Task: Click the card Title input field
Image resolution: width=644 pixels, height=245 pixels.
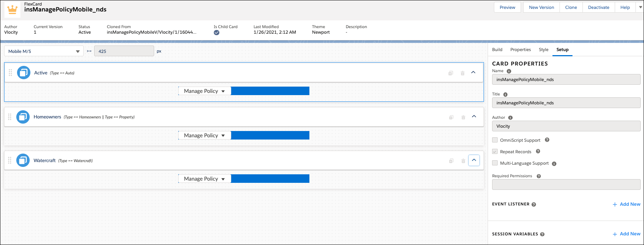Action: 566,103
